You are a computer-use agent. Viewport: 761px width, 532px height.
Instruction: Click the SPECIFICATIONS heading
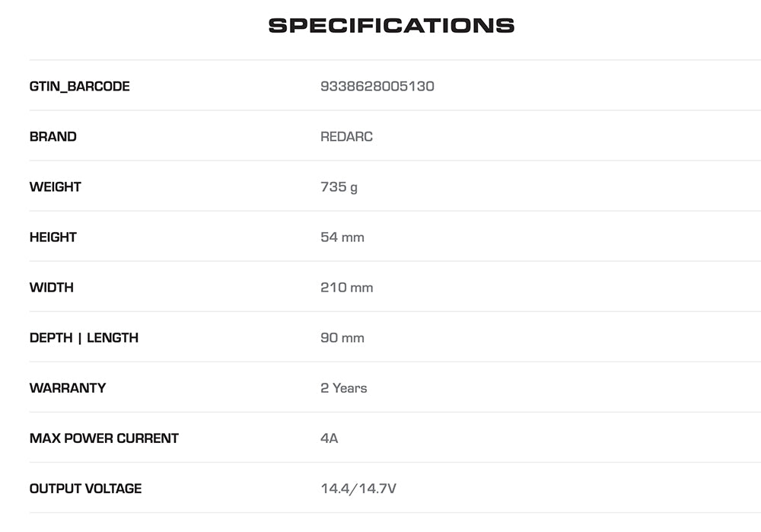tap(391, 25)
